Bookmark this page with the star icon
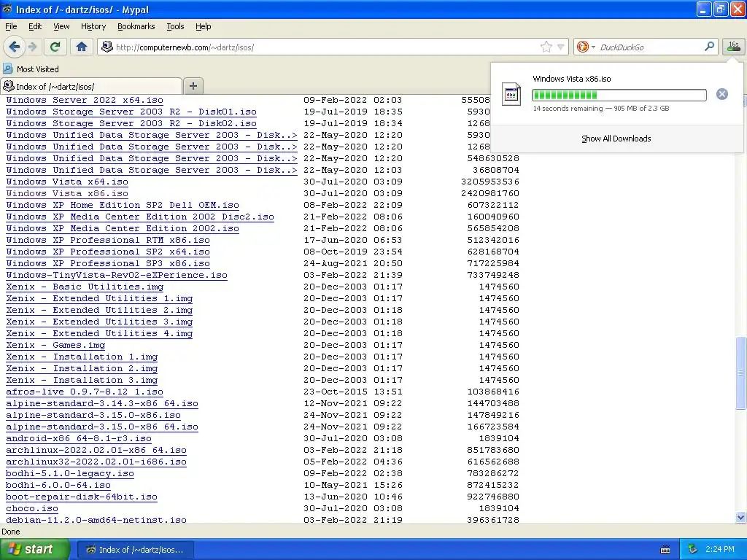 [546, 47]
